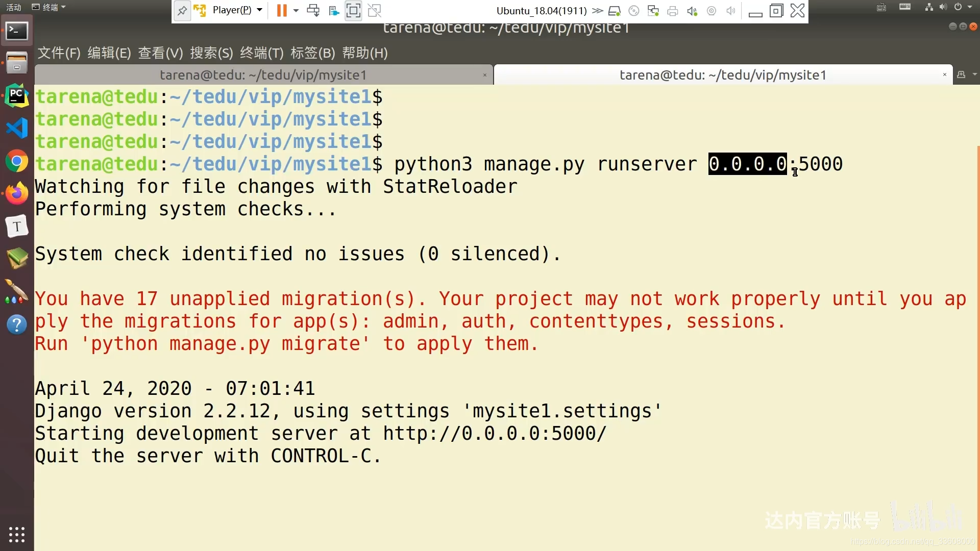Pause the virtual machine
Viewport: 980px width, 551px height.
point(282,11)
